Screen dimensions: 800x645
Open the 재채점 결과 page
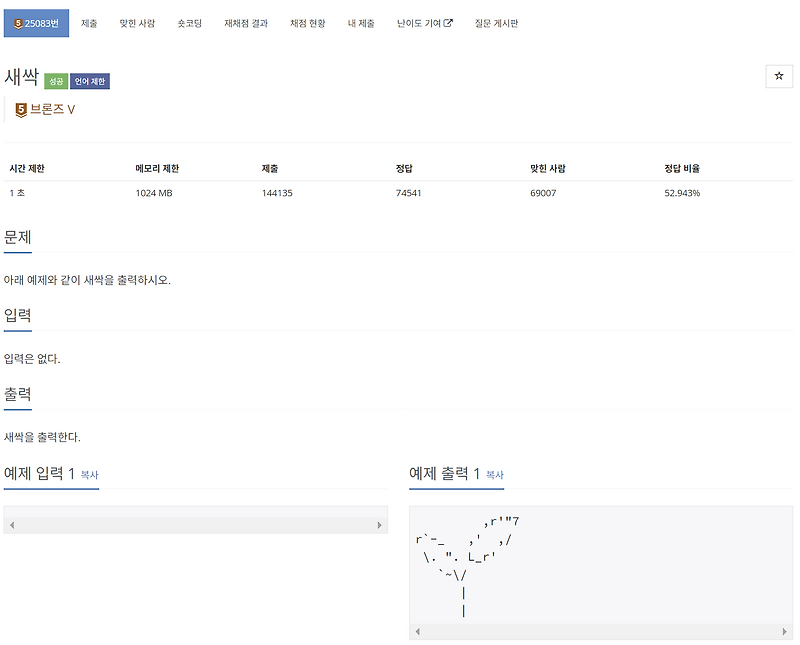247,22
